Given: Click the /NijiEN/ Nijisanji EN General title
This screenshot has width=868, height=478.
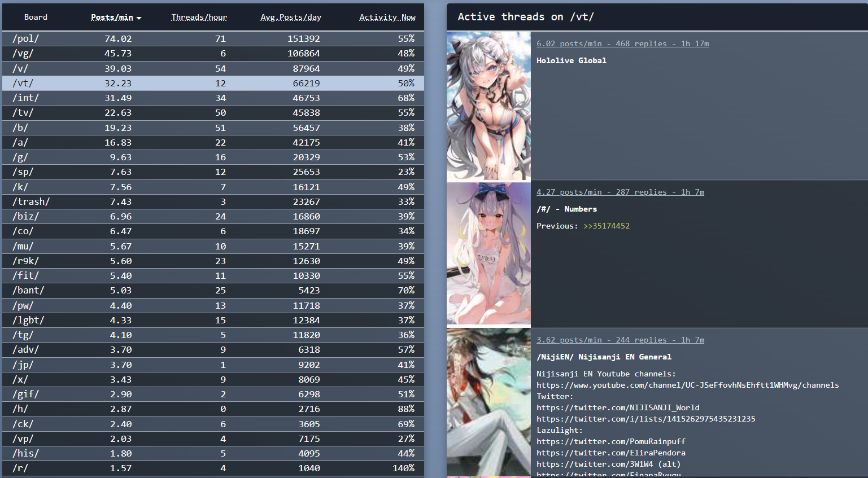Looking at the screenshot, I should coord(604,357).
